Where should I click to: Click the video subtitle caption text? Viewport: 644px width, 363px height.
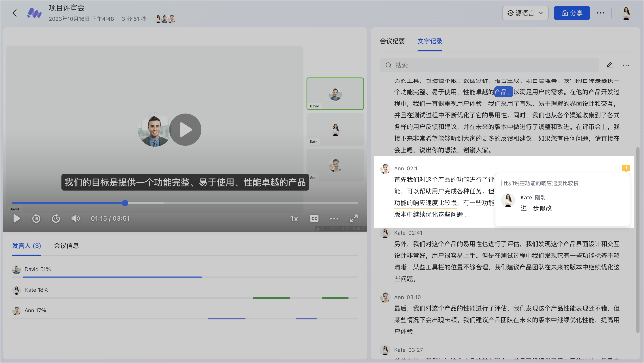[x=185, y=182]
